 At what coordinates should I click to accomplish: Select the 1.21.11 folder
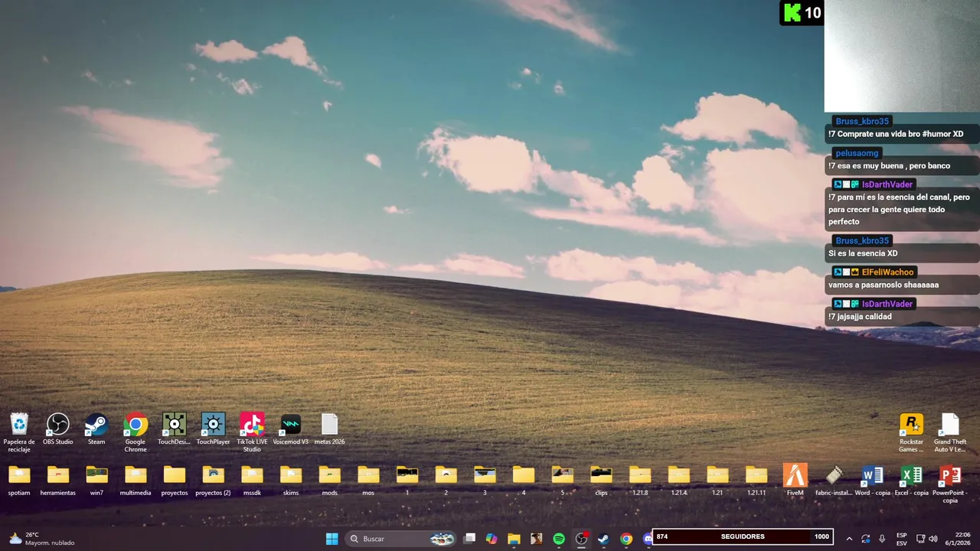tap(756, 481)
